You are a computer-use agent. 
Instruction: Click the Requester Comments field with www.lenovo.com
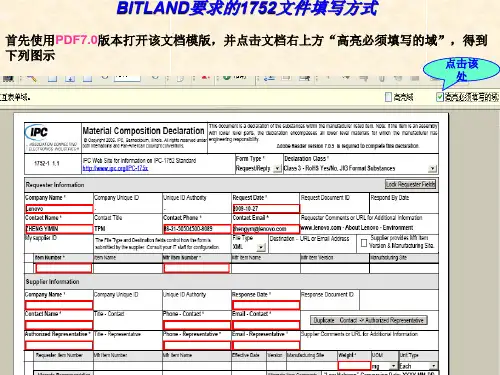pos(369,228)
